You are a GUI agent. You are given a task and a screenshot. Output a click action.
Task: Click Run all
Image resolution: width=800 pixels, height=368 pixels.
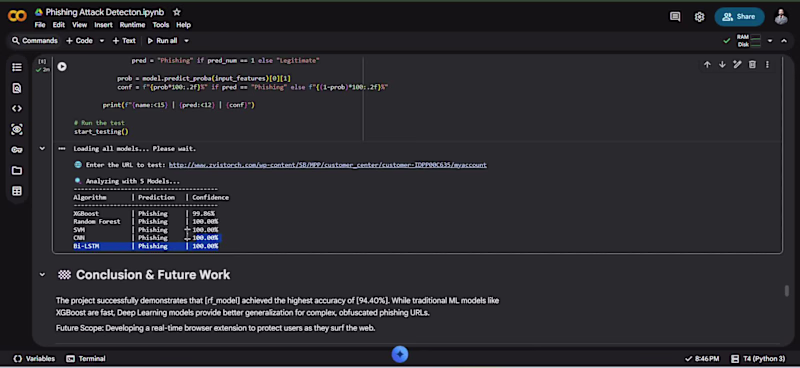point(162,41)
